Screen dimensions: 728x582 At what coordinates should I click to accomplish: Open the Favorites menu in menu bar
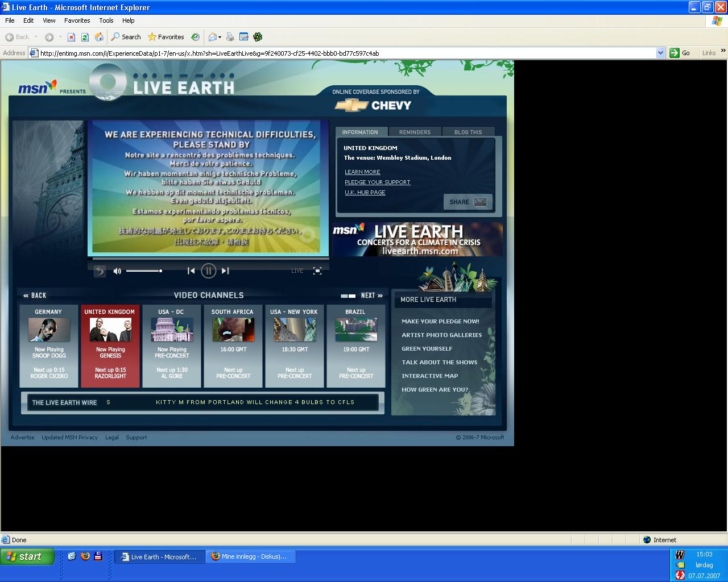(77, 20)
